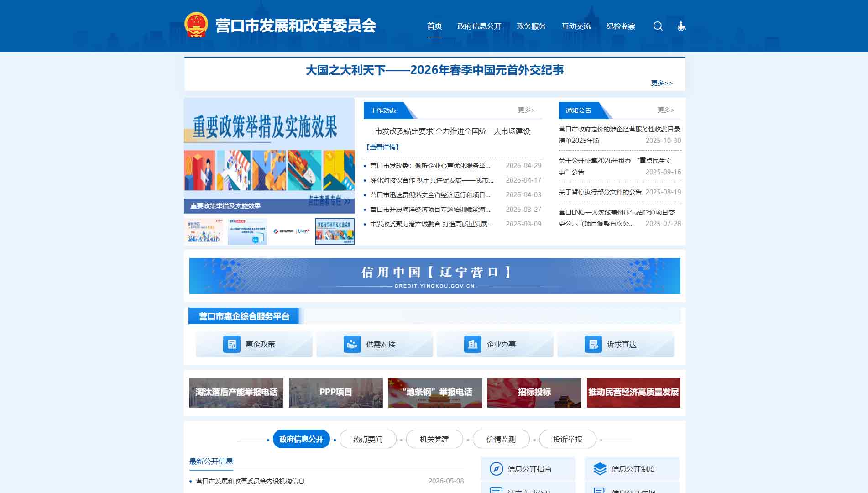Open news 营口市迅速贯彻落实全省经济运行
This screenshot has width=868, height=493.
[x=430, y=195]
